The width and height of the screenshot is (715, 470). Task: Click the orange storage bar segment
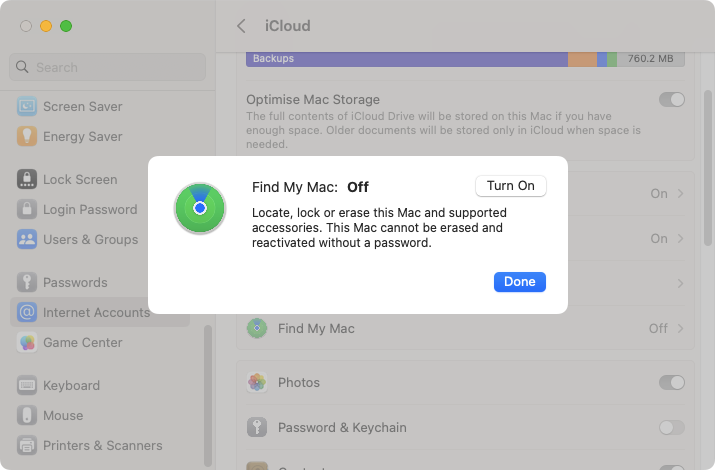tap(582, 59)
